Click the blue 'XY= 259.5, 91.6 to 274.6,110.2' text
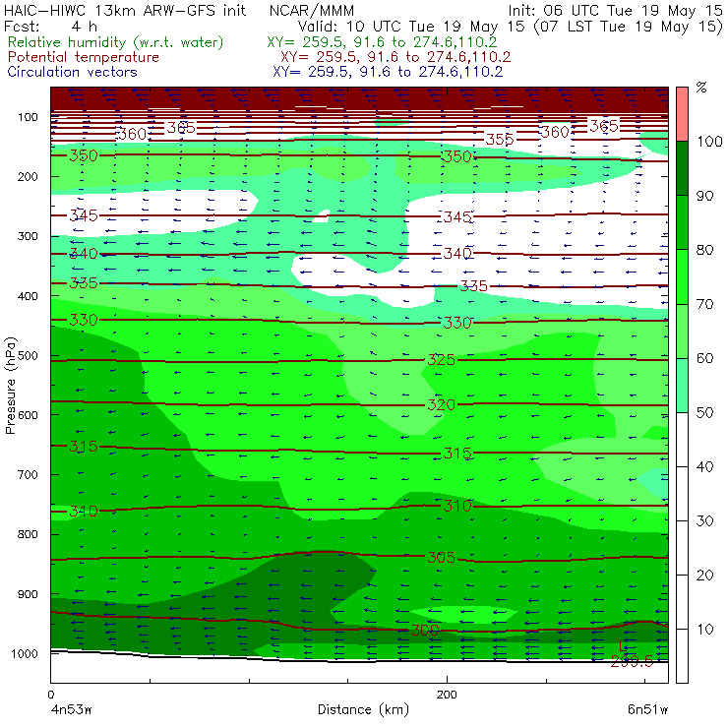The image size is (728, 728). click(388, 72)
